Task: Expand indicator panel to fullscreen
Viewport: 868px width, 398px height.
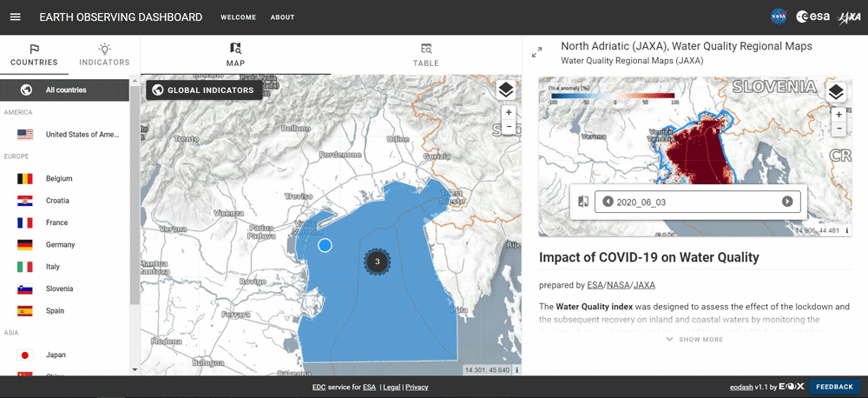Action: (x=536, y=52)
